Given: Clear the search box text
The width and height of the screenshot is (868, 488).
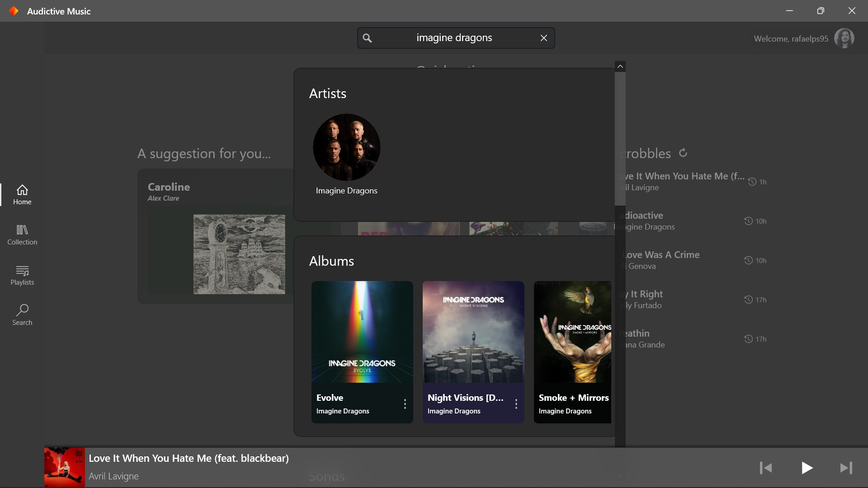Looking at the screenshot, I should 544,38.
